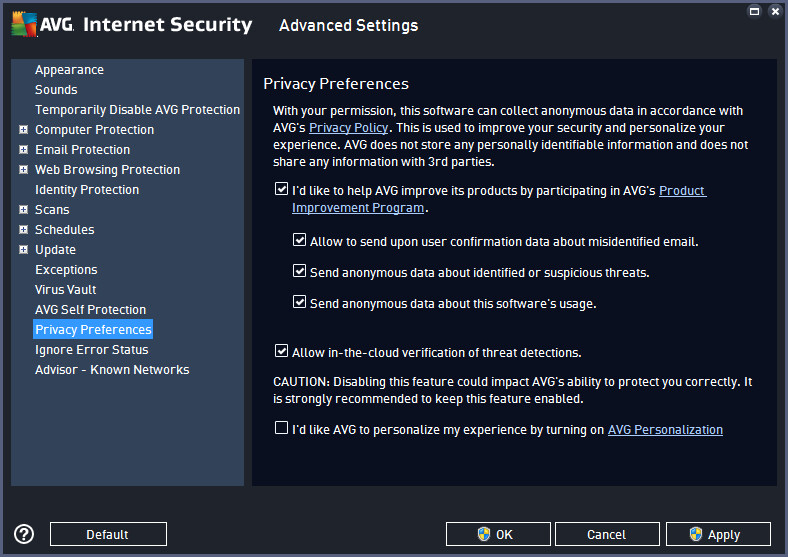Enable AVG Personalization checkbox
The width and height of the screenshot is (788, 557).
coord(281,428)
